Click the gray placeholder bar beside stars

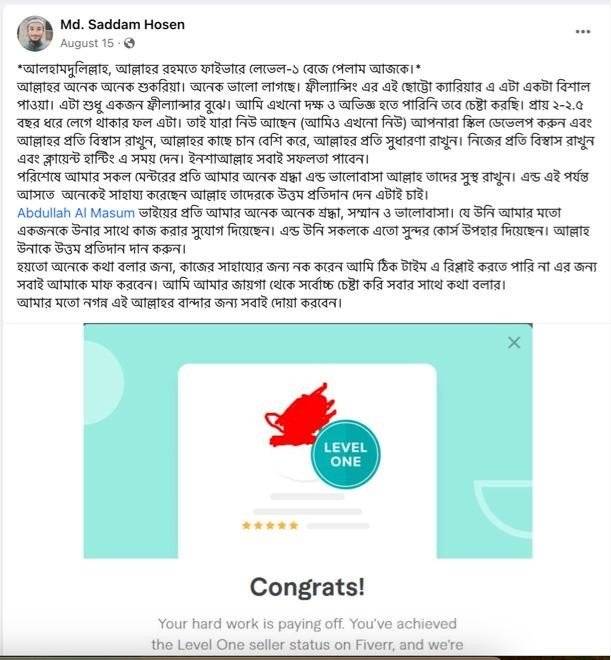(338, 526)
